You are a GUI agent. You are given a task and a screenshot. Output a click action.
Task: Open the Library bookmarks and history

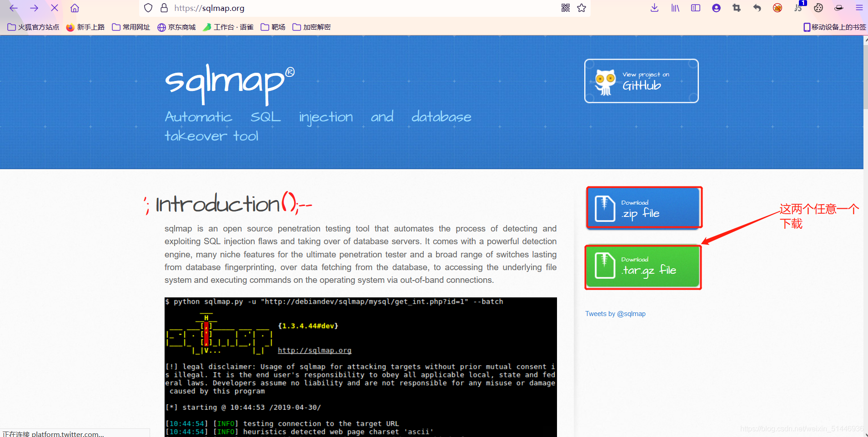[x=675, y=8]
